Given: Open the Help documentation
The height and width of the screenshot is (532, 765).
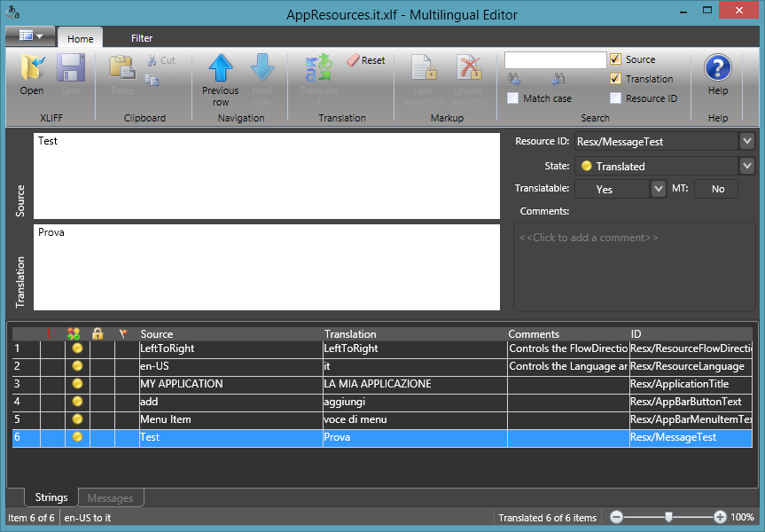Looking at the screenshot, I should tap(717, 75).
